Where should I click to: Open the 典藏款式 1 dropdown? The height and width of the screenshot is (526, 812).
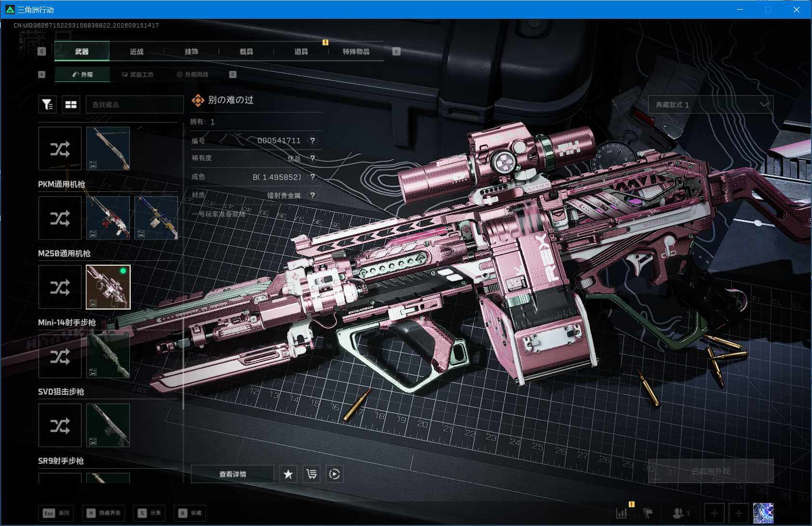[711, 105]
